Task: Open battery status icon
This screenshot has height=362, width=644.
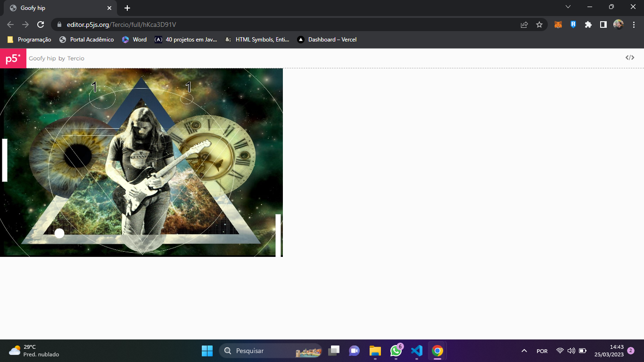Action: coord(583,351)
